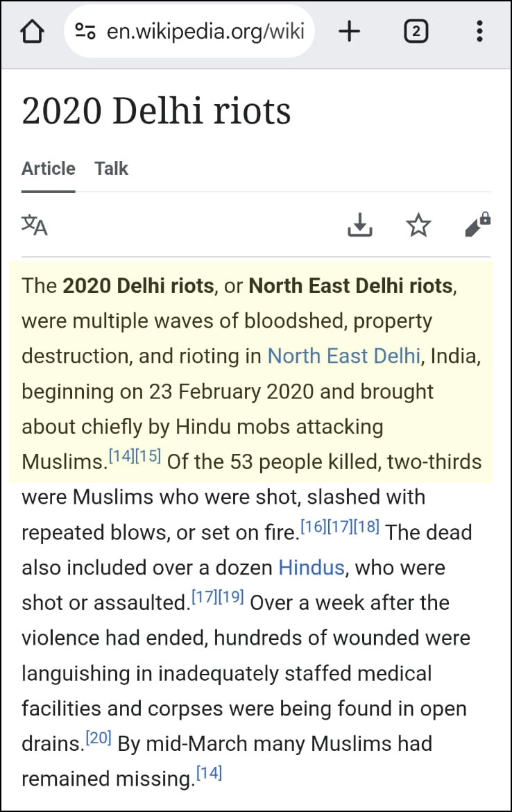The height and width of the screenshot is (812, 512).
Task: Follow the Hindus link
Action: [x=312, y=568]
